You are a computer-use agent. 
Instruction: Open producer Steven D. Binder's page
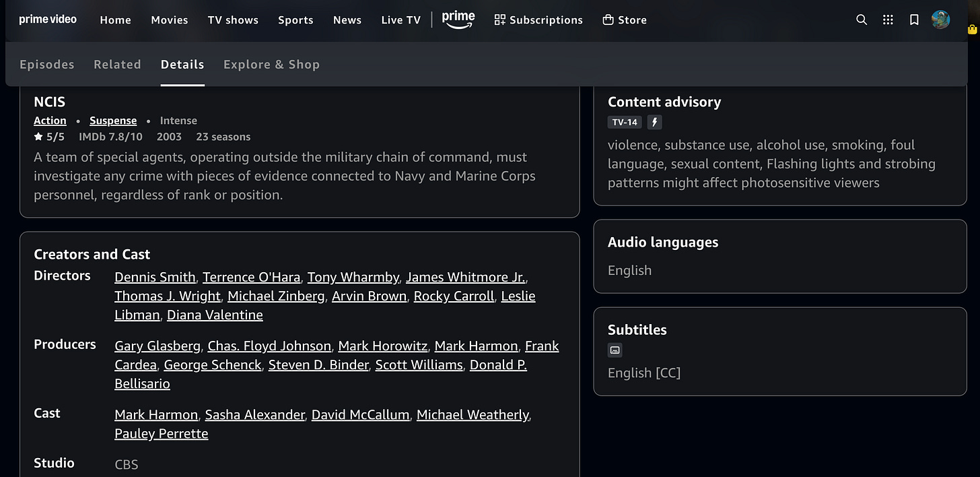coord(318,364)
